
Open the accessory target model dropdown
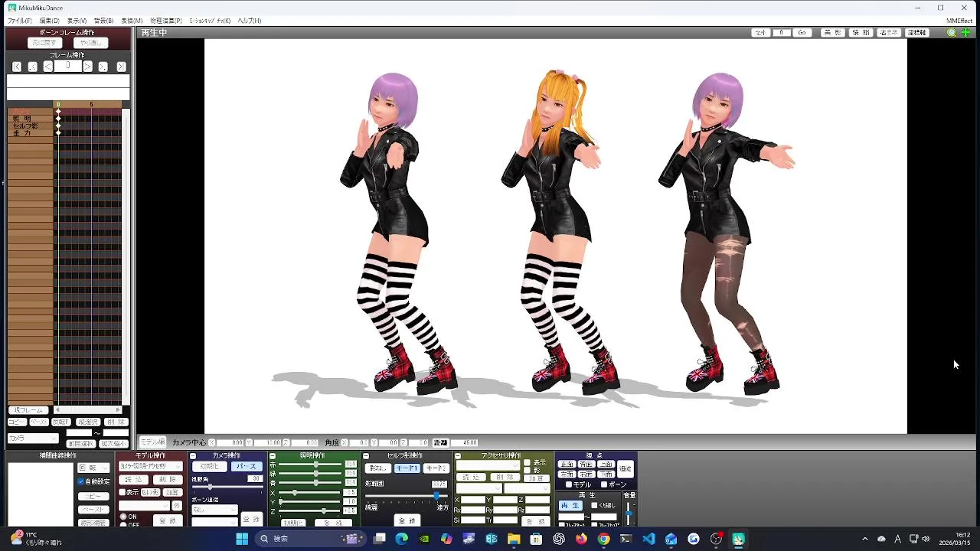479,488
